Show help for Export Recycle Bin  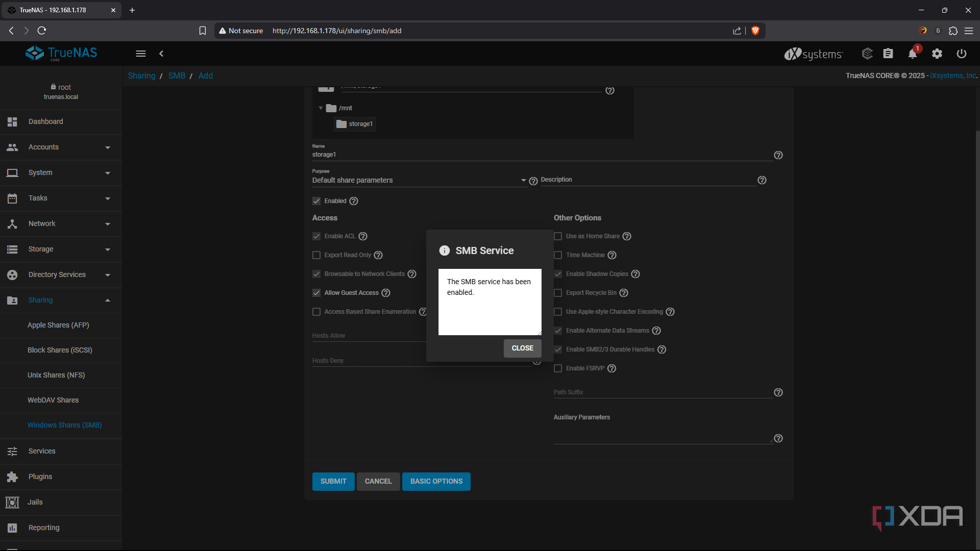pyautogui.click(x=624, y=293)
